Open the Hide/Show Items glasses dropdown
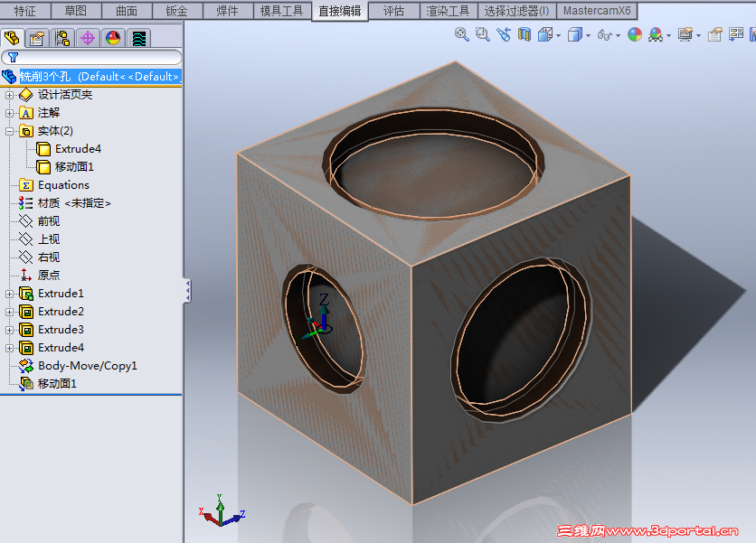Screen dimensions: 756x543 [618, 35]
